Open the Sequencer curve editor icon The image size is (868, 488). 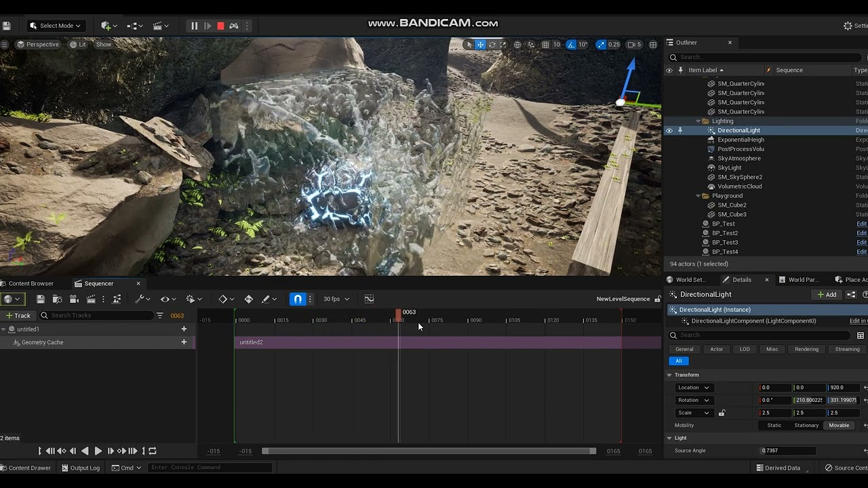tap(369, 299)
